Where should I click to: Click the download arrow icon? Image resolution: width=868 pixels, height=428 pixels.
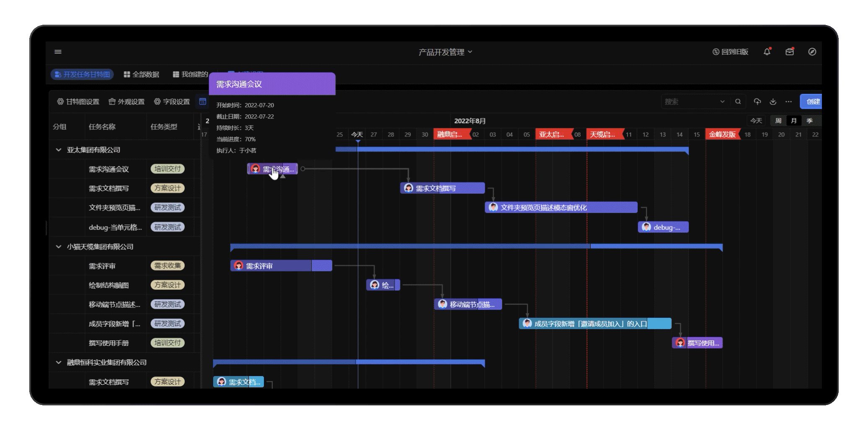773,101
